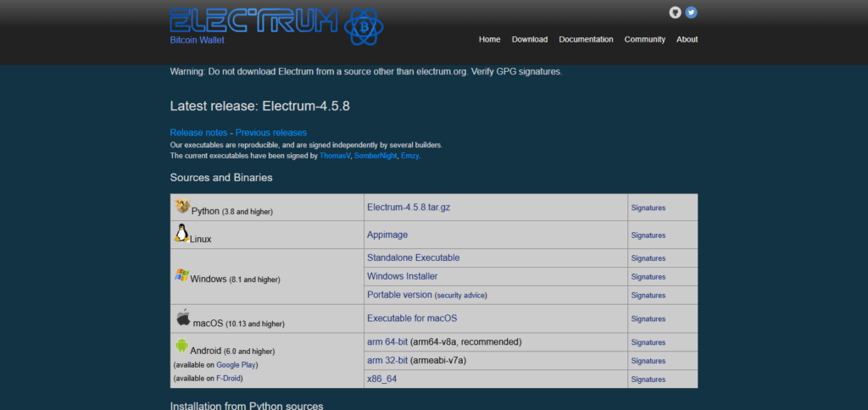
Task: Open Signatures for Portable version
Action: (x=648, y=296)
